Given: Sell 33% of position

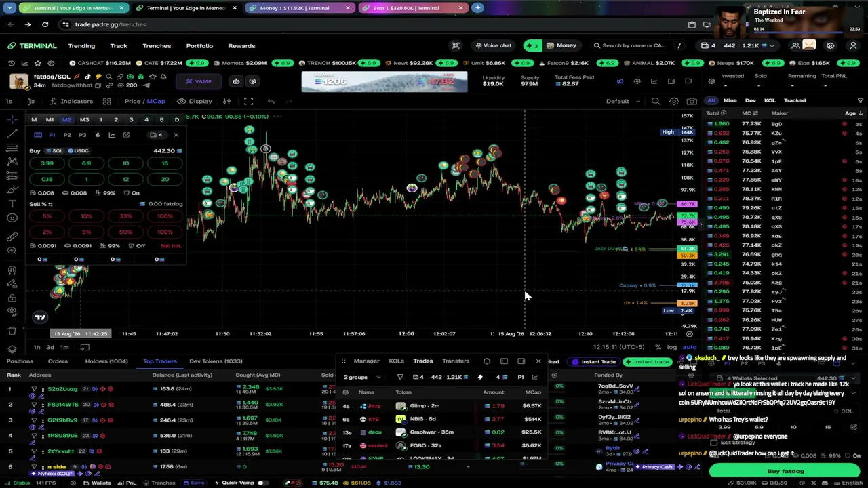Looking at the screenshot, I should click(x=125, y=216).
